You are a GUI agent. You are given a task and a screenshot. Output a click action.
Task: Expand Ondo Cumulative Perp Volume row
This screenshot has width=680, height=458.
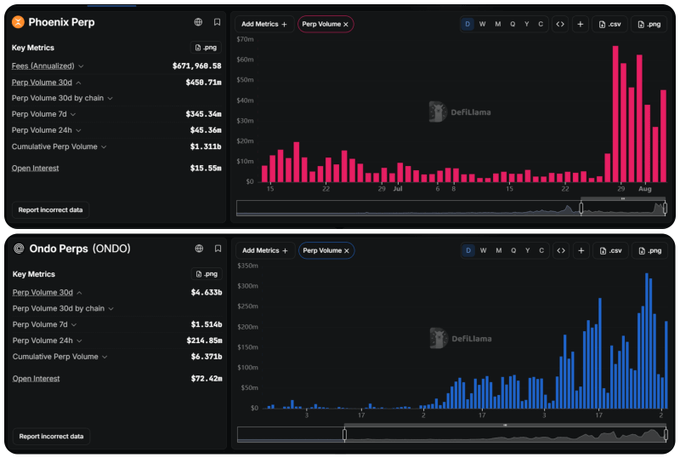click(105, 357)
